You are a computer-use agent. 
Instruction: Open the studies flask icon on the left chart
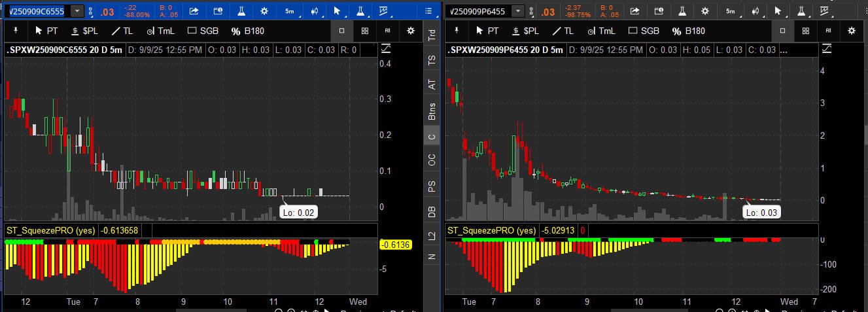(241, 11)
